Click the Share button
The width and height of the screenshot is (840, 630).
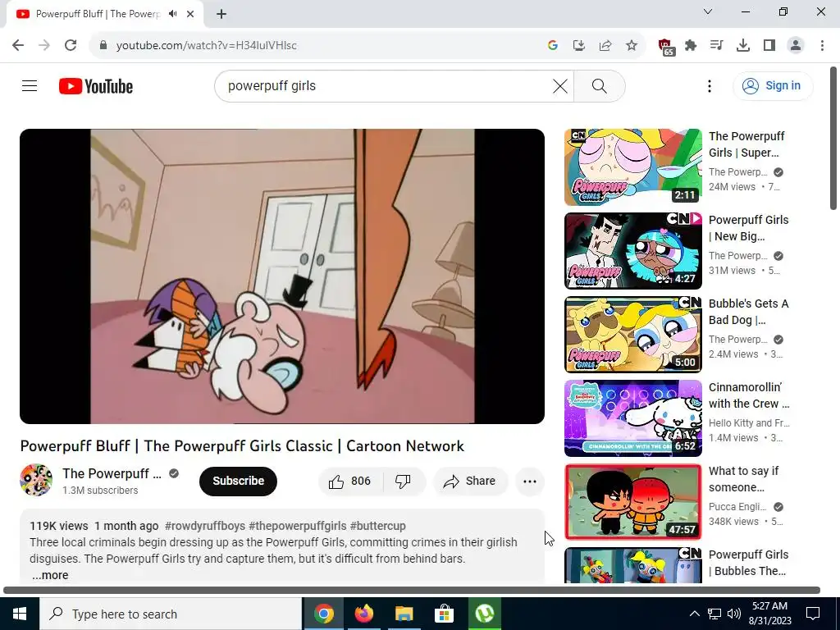470,481
